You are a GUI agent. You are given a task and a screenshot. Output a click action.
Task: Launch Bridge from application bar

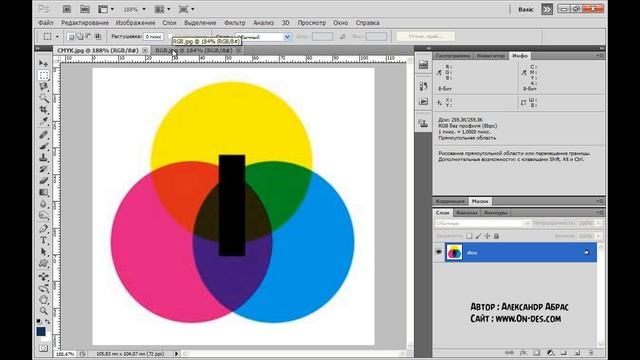67,9
